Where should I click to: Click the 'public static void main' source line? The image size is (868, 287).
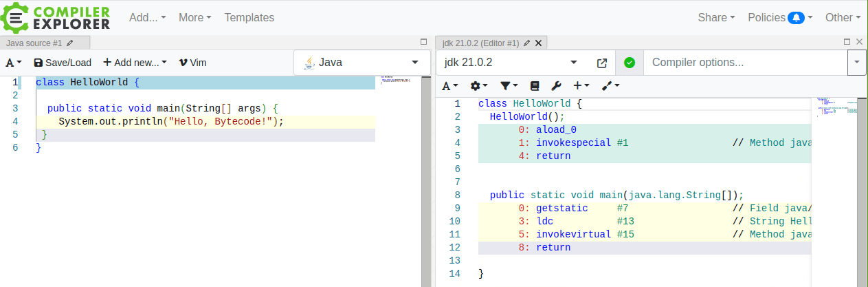162,109
